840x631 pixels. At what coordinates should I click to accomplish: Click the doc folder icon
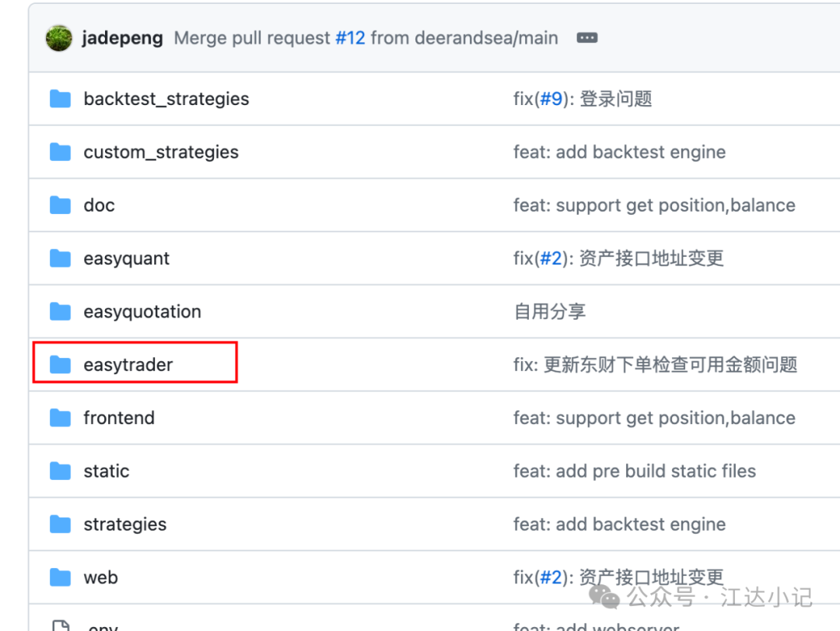(60, 205)
